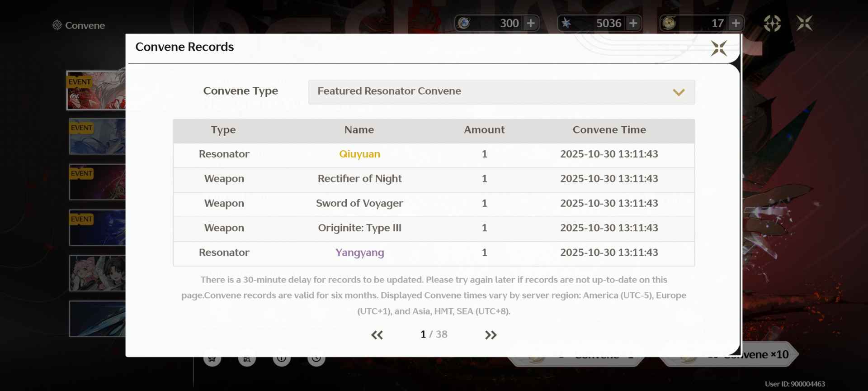Click the Yangyang record name

359,253
